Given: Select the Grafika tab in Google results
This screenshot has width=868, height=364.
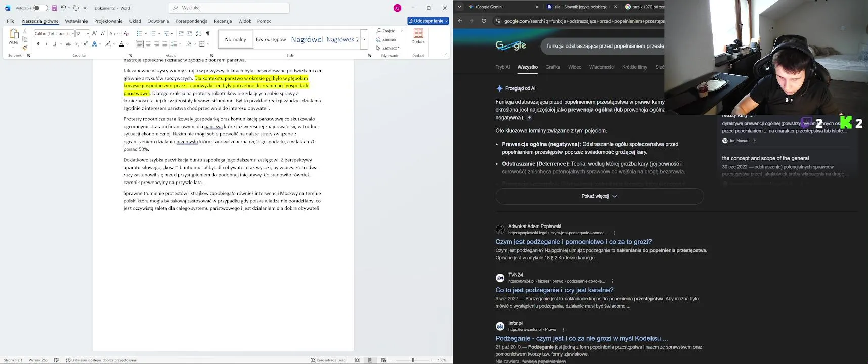Looking at the screenshot, I should (553, 67).
